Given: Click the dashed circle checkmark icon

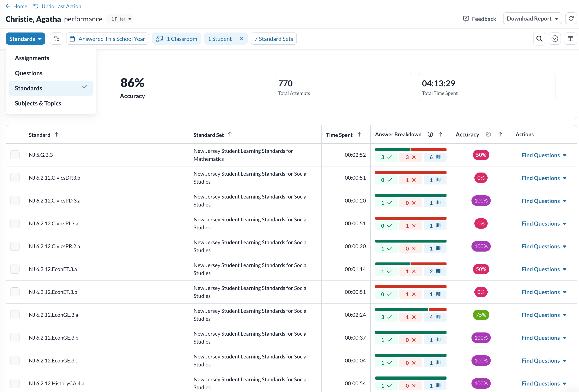Looking at the screenshot, I should click(x=555, y=39).
